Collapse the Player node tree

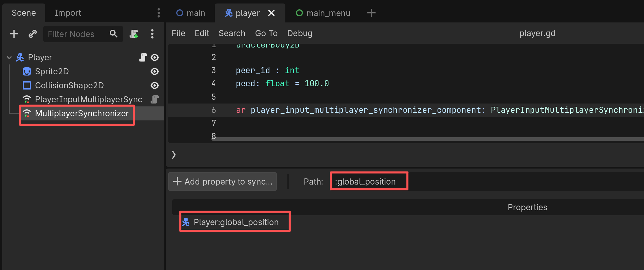click(x=9, y=58)
